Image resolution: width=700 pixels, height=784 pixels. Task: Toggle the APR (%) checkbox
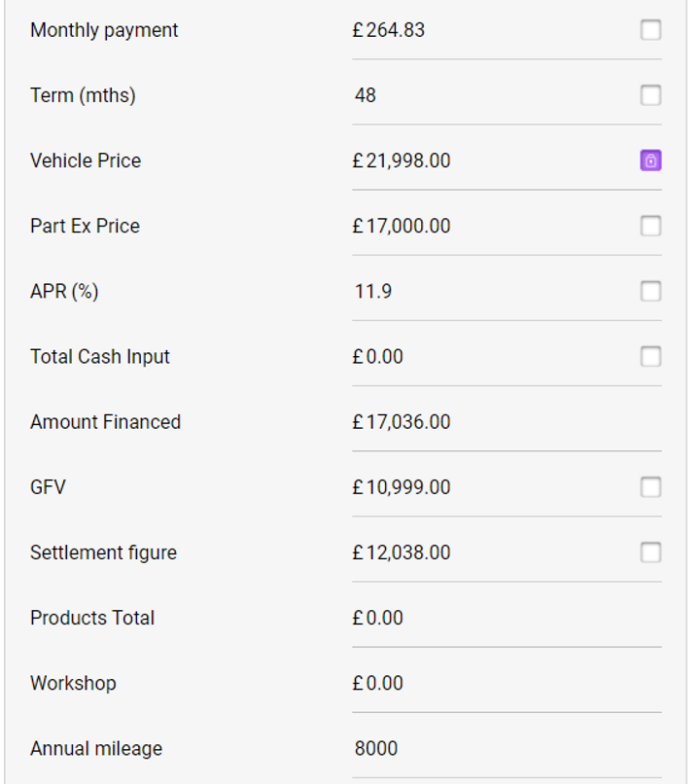pyautogui.click(x=650, y=291)
